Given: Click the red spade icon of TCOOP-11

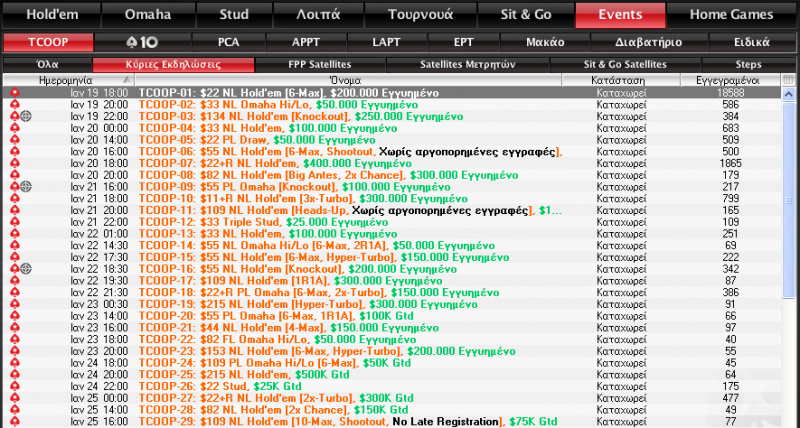Looking at the screenshot, I should pos(15,210).
